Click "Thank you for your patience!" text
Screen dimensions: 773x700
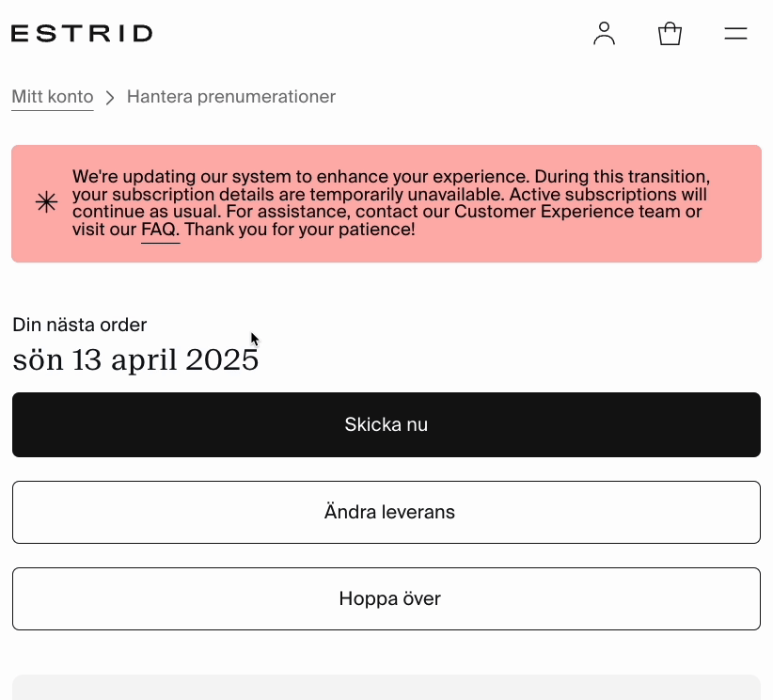(x=300, y=230)
